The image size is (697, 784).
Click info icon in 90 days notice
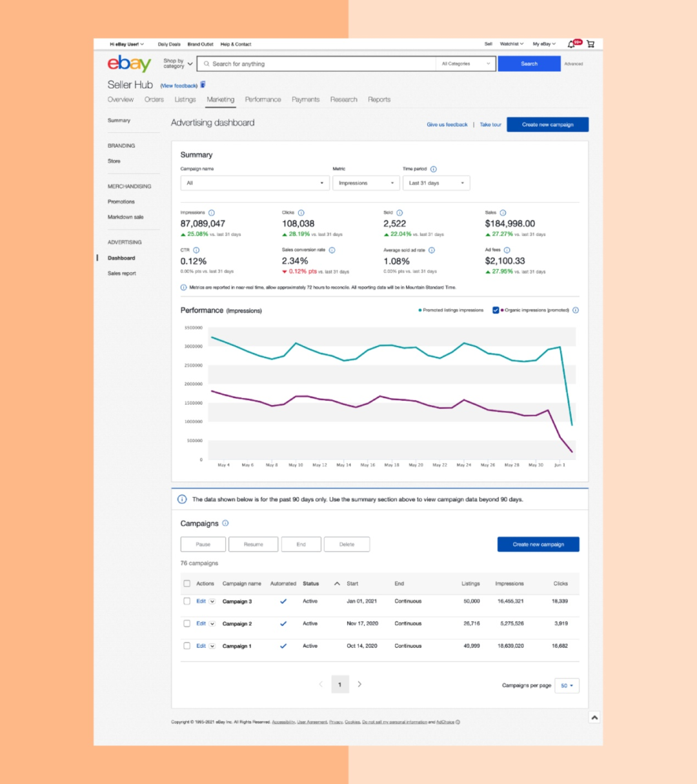pos(182,499)
